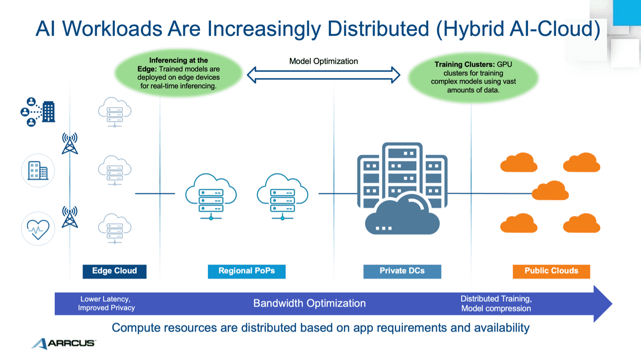Click the Bandwidth Optimization arrow banner text
The image size is (641, 364).
click(x=309, y=303)
